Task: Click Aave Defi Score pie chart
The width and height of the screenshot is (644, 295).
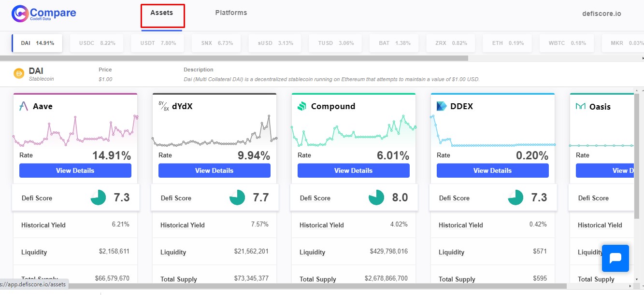Action: coord(99,197)
